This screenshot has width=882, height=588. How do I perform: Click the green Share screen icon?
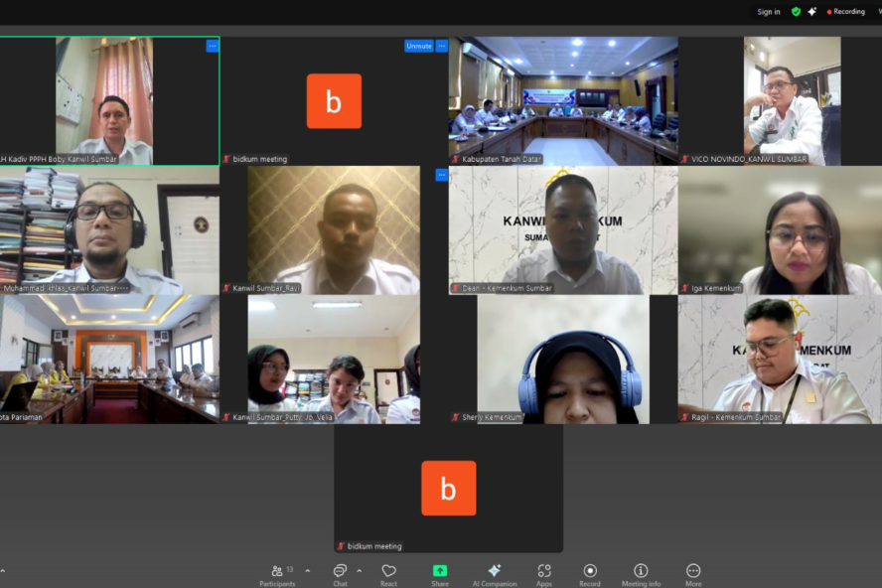click(440, 571)
